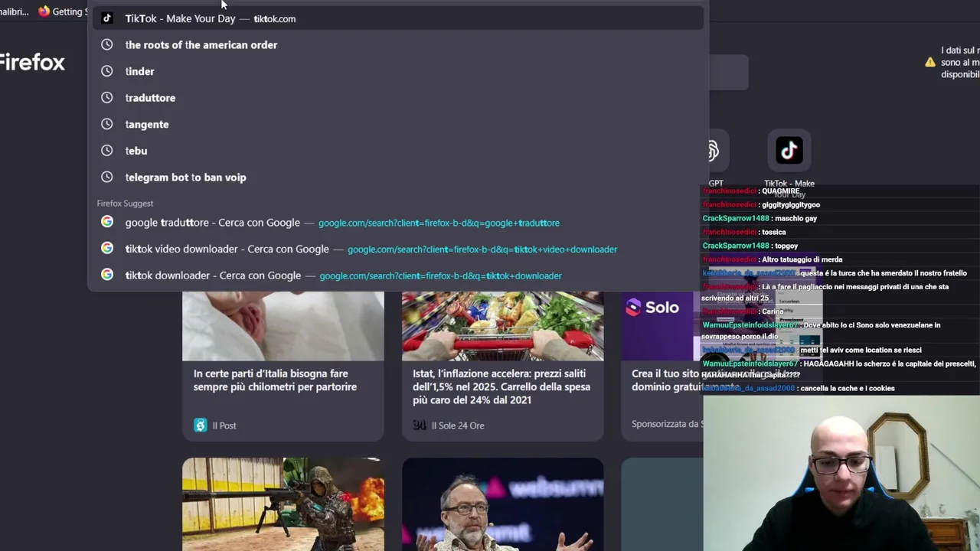Open TikTok - Make Your Day suggestion
Screen dimensions: 980x551
click(397, 18)
